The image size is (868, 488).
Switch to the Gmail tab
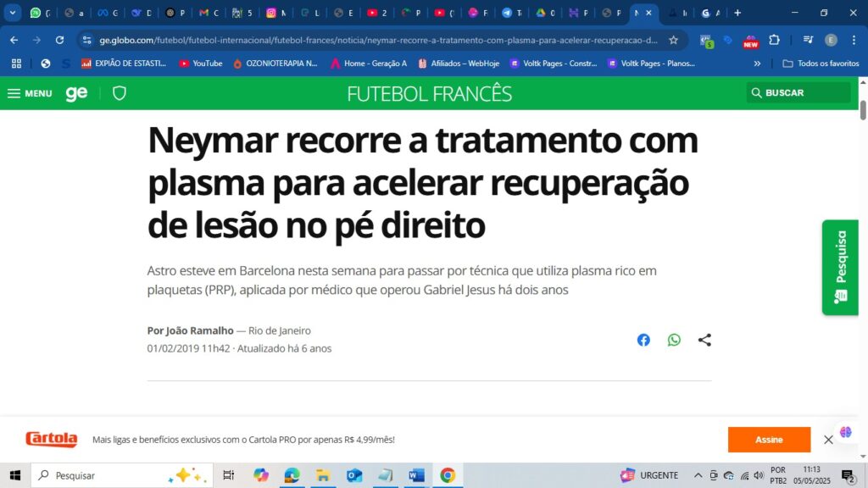(x=209, y=13)
